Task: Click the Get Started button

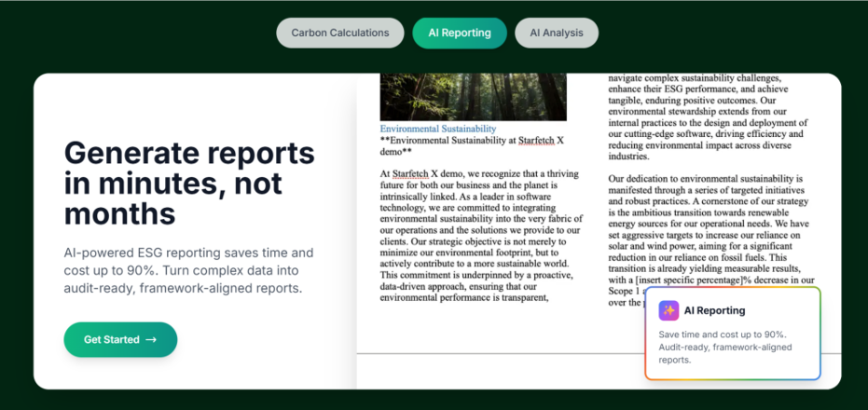Action: (120, 339)
